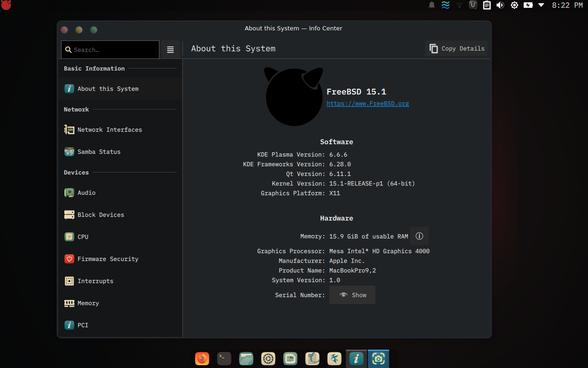The height and width of the screenshot is (368, 588).
Task: Open the Block Devices page
Action: click(120, 215)
